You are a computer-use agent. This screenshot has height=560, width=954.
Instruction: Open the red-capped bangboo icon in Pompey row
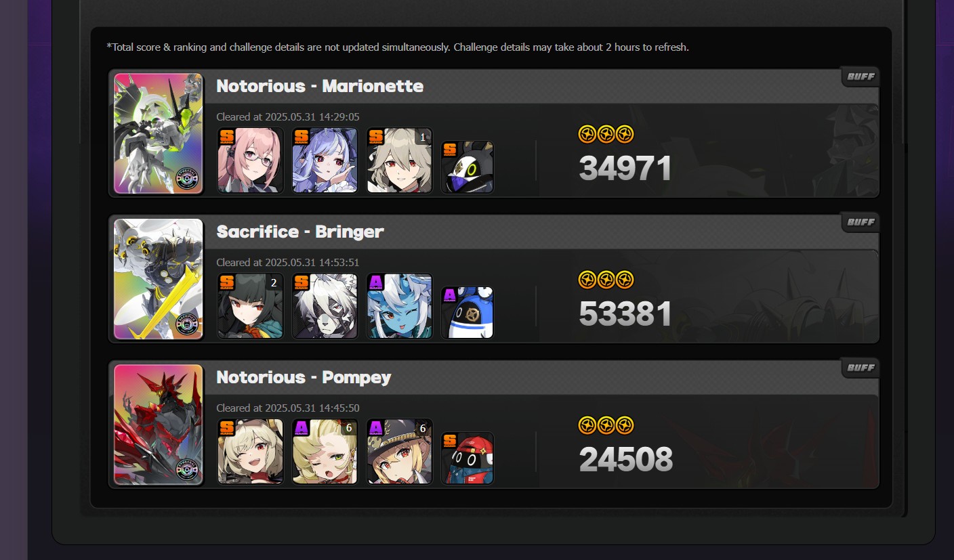pyautogui.click(x=467, y=458)
